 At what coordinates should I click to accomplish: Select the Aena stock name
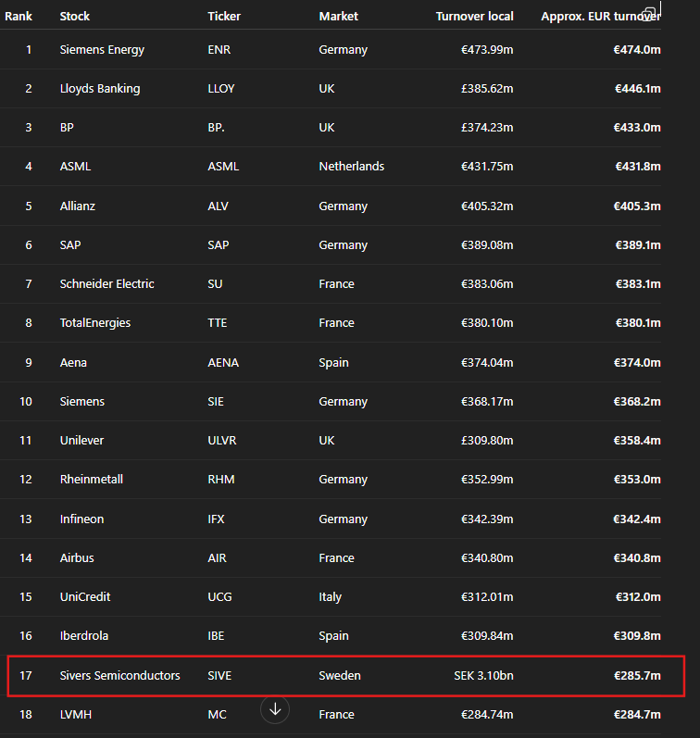pos(73,363)
